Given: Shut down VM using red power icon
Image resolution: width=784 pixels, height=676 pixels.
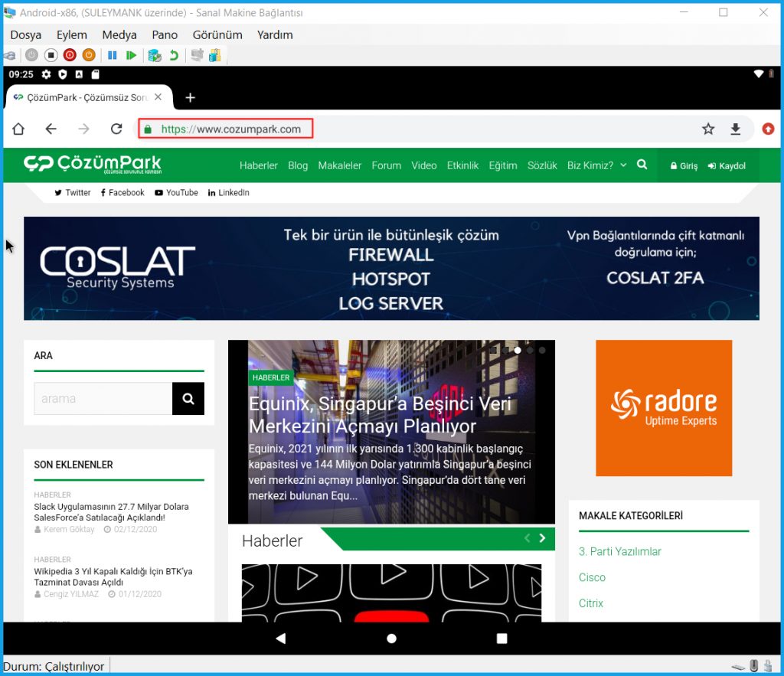Looking at the screenshot, I should [70, 55].
